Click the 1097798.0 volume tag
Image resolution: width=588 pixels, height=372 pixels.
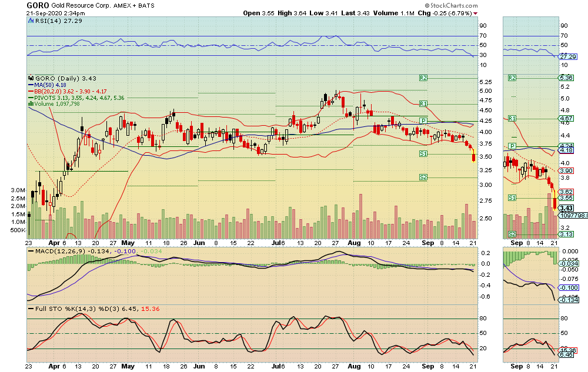point(573,216)
